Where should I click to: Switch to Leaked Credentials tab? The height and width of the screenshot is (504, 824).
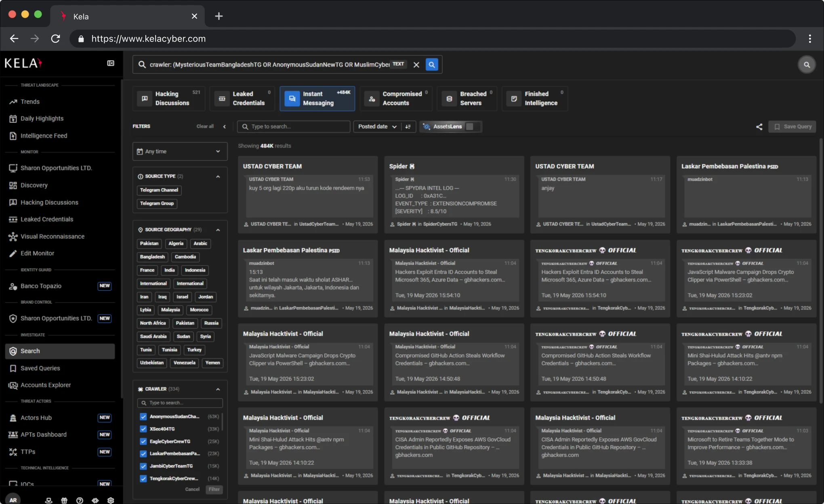point(242,99)
